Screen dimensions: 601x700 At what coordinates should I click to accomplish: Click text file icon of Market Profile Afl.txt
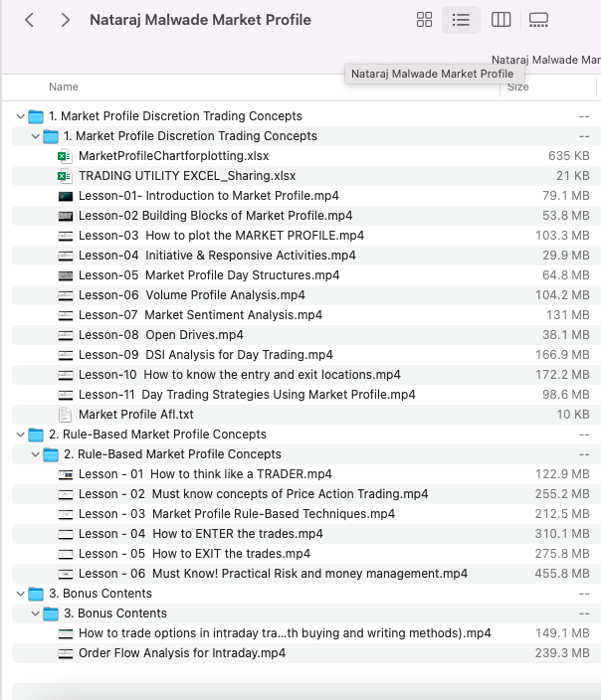tap(66, 415)
